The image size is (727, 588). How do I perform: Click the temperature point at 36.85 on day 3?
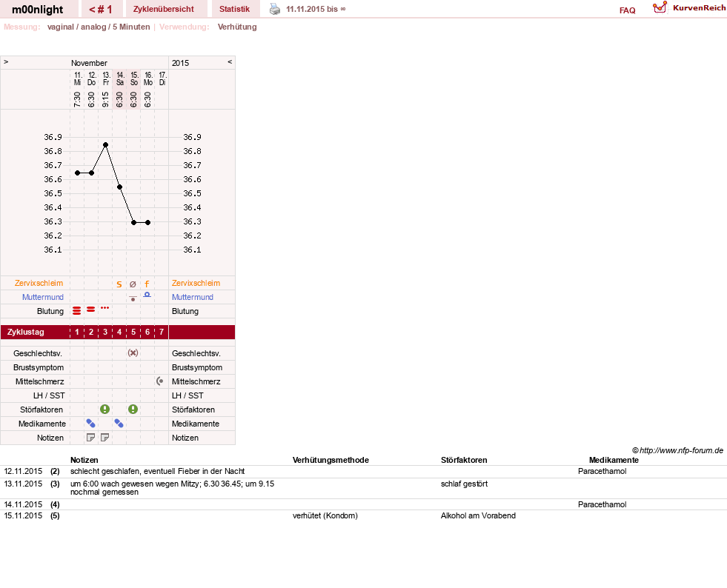105,145
